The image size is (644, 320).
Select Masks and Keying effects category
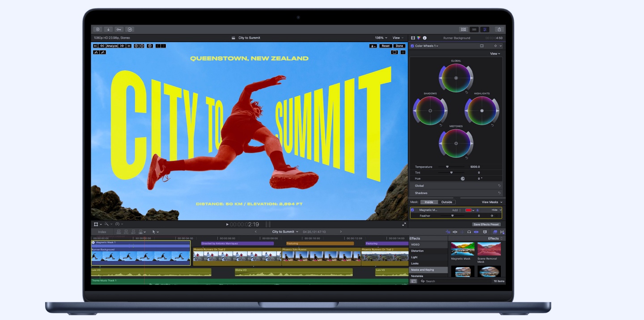tap(428, 270)
